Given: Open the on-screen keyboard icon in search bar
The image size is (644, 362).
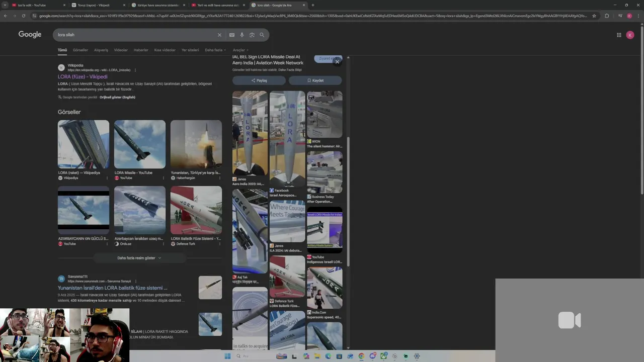Looking at the screenshot, I should 231,35.
